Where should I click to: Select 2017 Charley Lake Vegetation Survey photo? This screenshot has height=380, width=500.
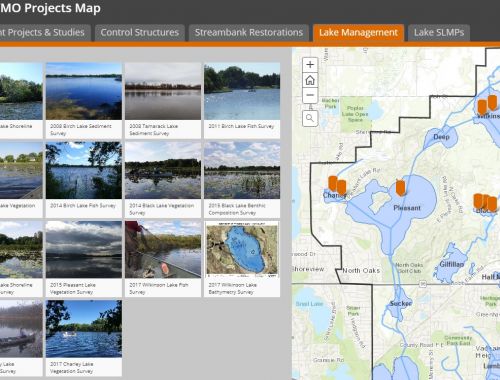tap(84, 329)
